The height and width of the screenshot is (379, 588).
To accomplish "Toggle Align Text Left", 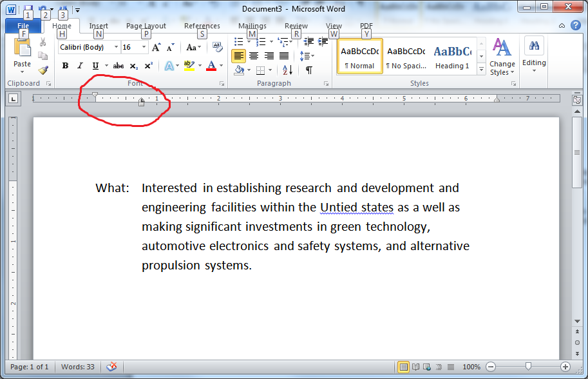I will tap(238, 56).
